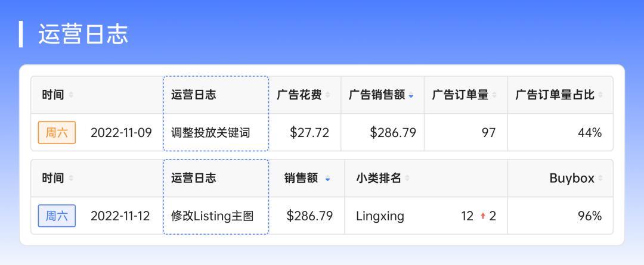Click the 运营日志 header above 调整投放关键词
Image resolution: width=644 pixels, height=265 pixels.
[193, 95]
